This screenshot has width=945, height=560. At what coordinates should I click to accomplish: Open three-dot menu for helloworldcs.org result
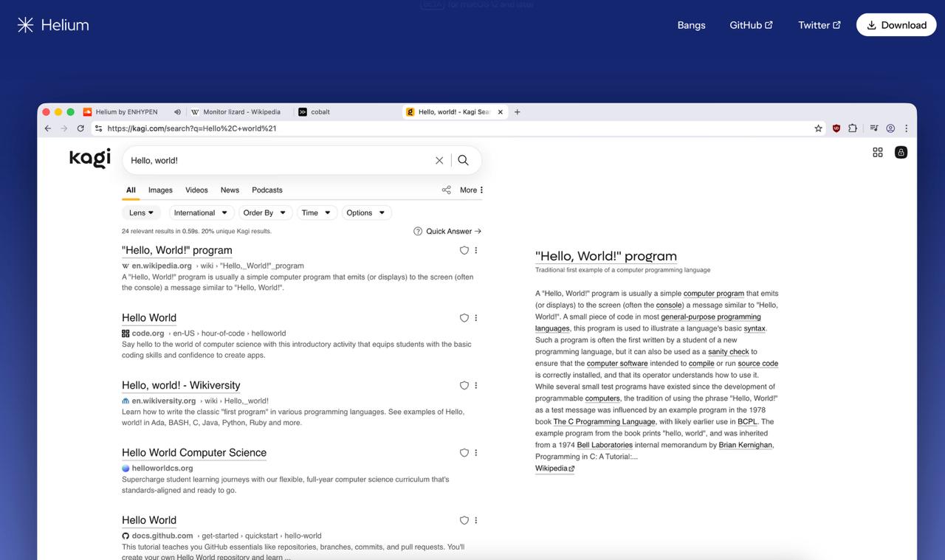476,453
